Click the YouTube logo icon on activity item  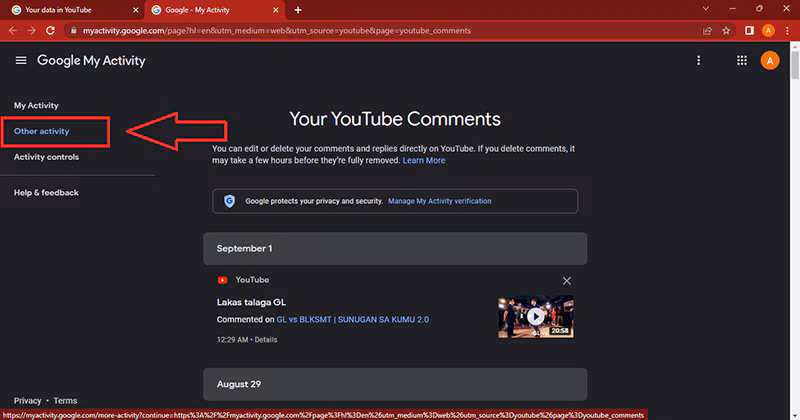tap(222, 280)
